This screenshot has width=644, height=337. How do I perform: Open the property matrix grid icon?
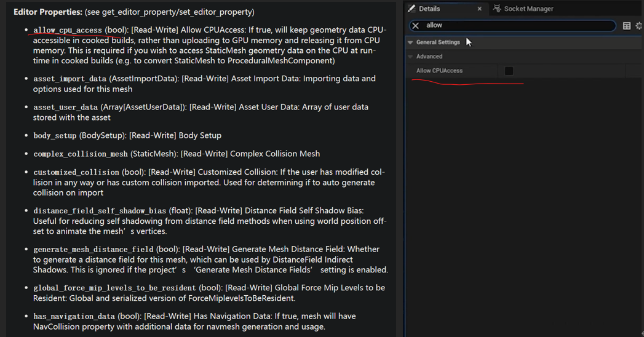click(626, 26)
